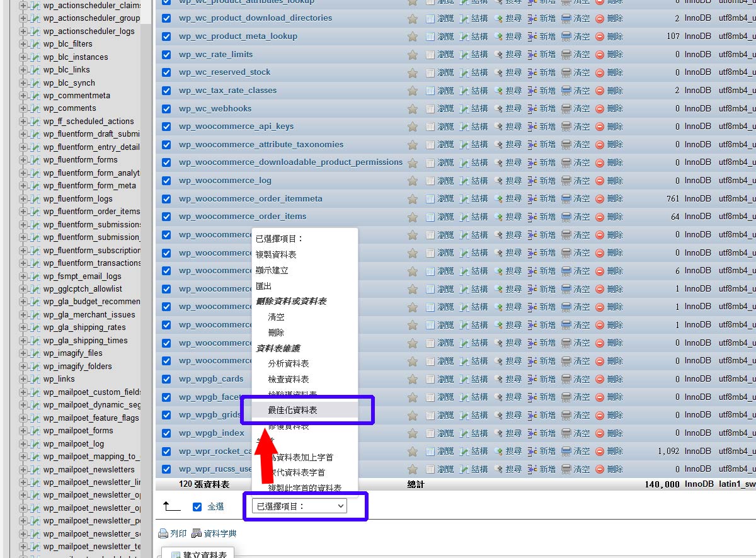The width and height of the screenshot is (756, 558).
Task: Select 最佳化資料表 from the dropdown list
Action: (292, 410)
